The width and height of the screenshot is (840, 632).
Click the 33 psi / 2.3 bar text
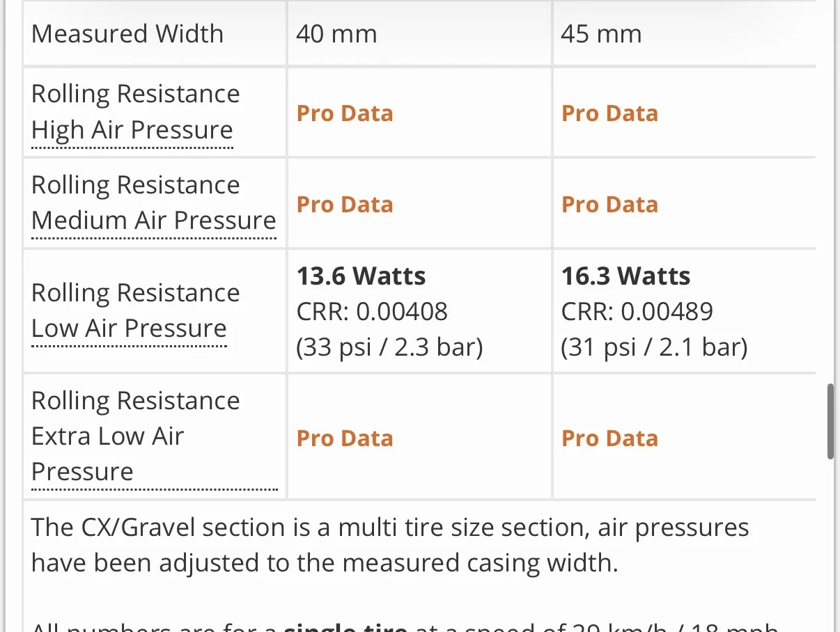pos(389,346)
